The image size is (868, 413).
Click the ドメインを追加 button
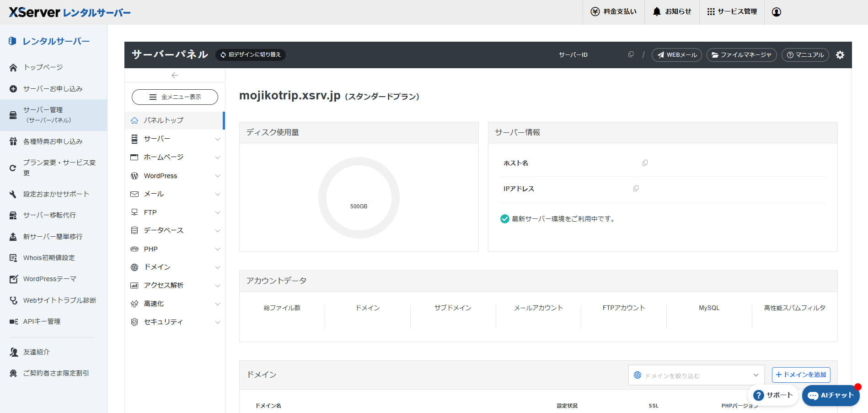801,375
